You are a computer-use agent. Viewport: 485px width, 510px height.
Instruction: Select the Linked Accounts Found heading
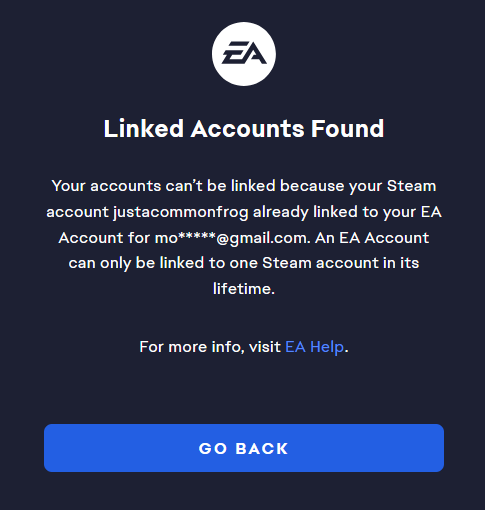point(244,129)
